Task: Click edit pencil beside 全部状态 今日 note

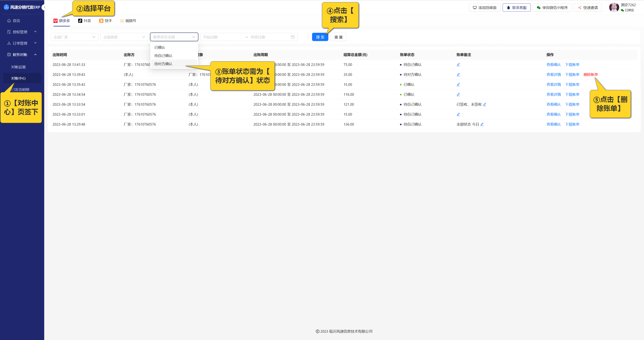Action: 482,124
